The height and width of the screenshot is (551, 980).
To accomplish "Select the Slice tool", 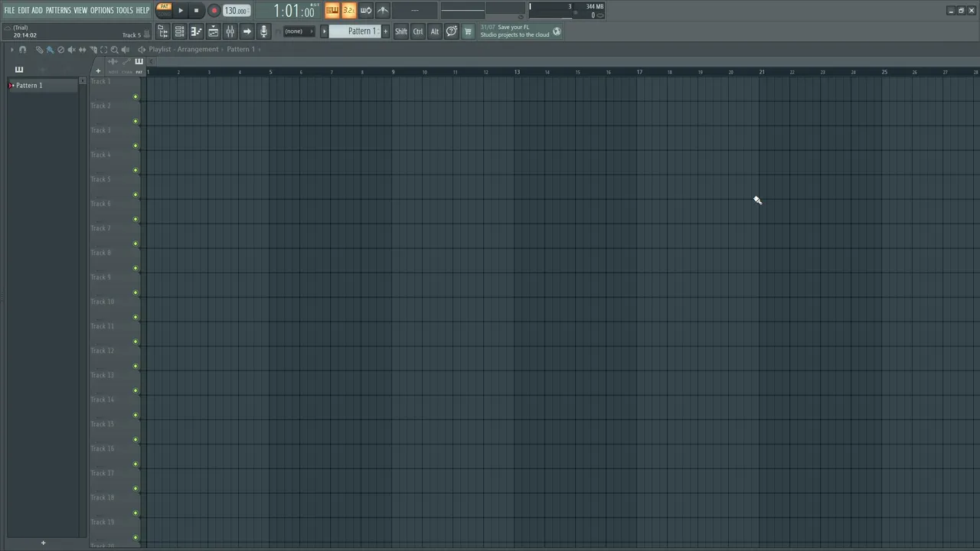I will tap(93, 50).
